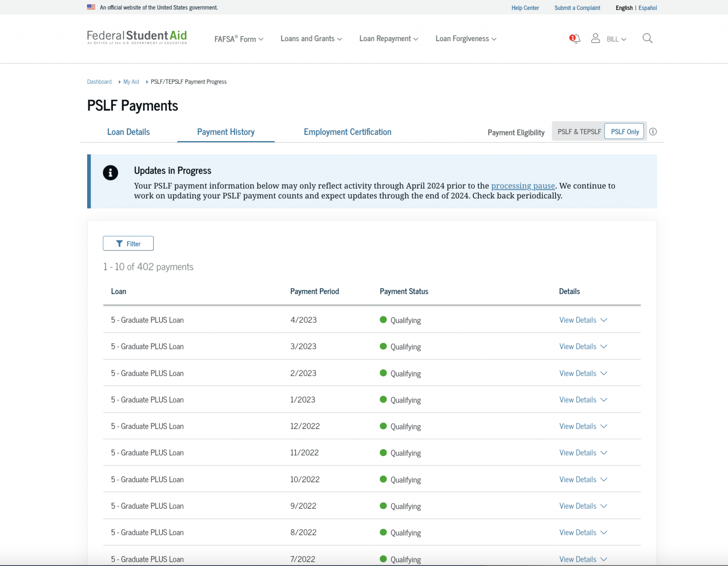Click the info icon beside PSLF Only toggle
The image size is (728, 566).
653,132
